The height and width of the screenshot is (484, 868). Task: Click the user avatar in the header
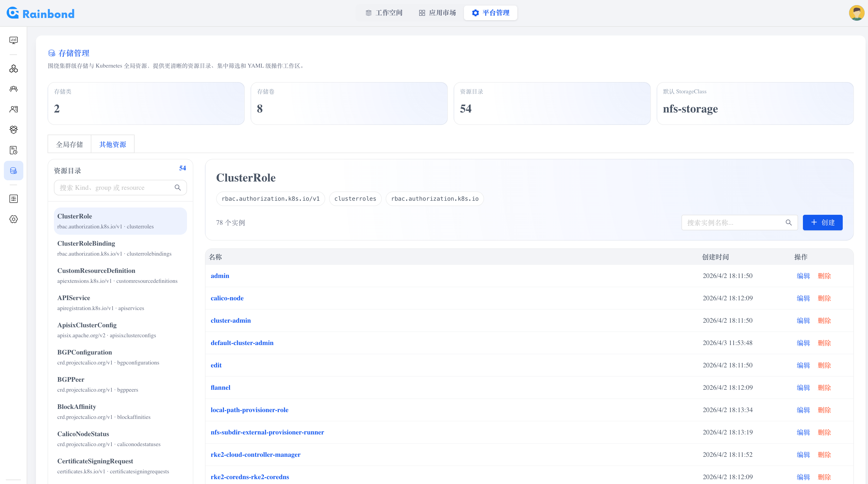pos(856,13)
